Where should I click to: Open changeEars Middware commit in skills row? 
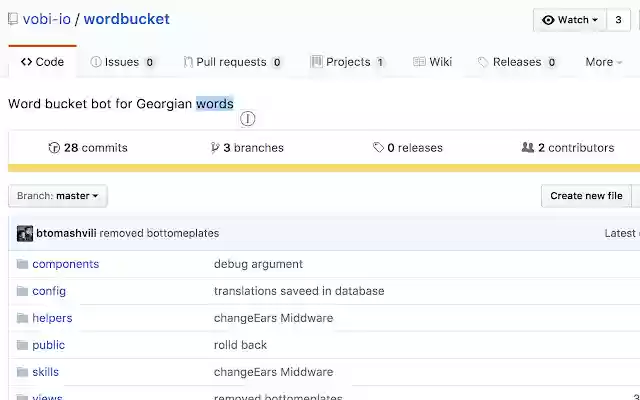[x=273, y=372]
